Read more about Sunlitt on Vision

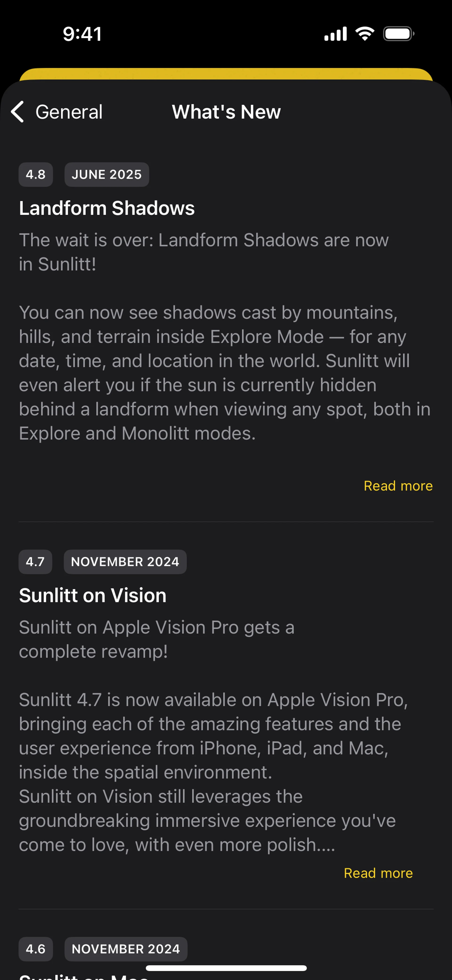pyautogui.click(x=378, y=873)
